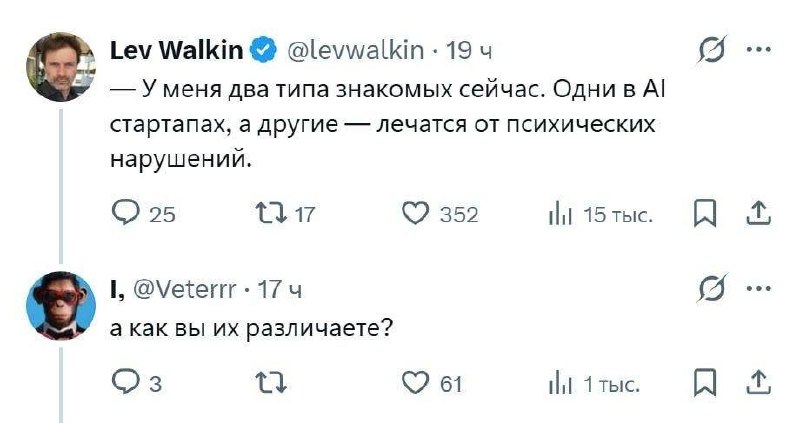Bookmark the Lev Walkin tweet
This screenshot has height=423, width=800.
click(705, 214)
